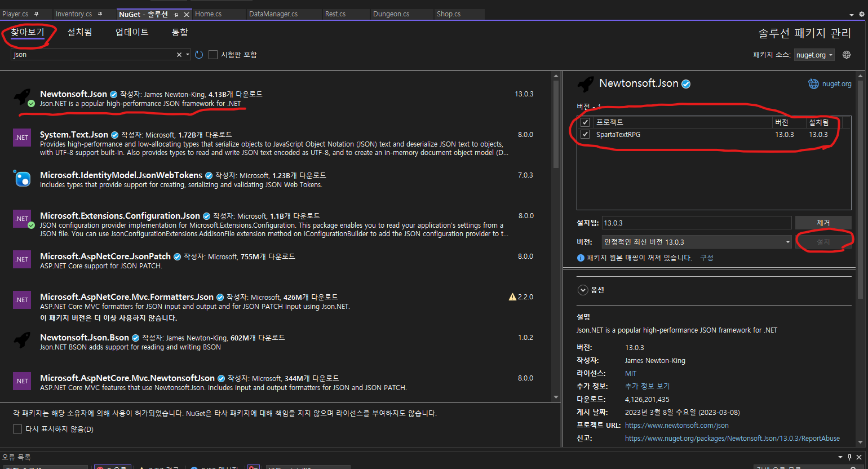The image size is (868, 469).
Task: Click the deprecation warning icon next to 2.2.0
Action: click(512, 297)
